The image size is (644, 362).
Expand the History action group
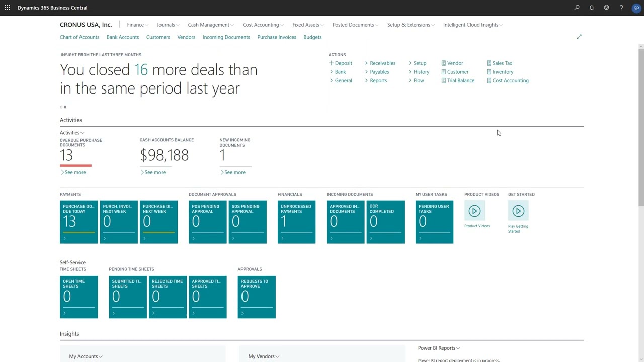(x=419, y=72)
